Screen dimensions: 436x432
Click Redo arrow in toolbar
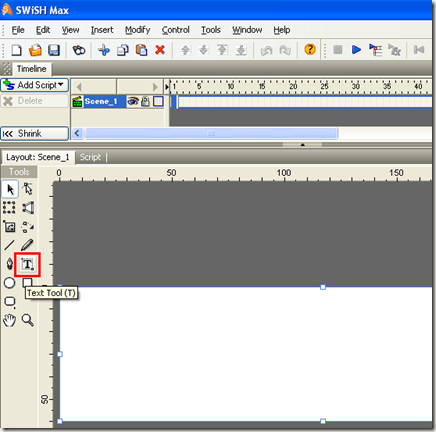coord(285,50)
